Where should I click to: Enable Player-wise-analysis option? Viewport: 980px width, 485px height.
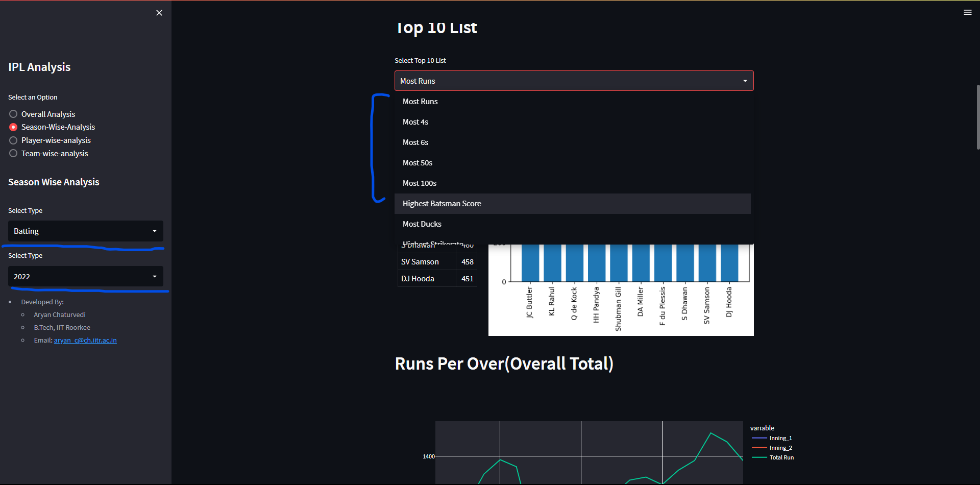pos(13,140)
